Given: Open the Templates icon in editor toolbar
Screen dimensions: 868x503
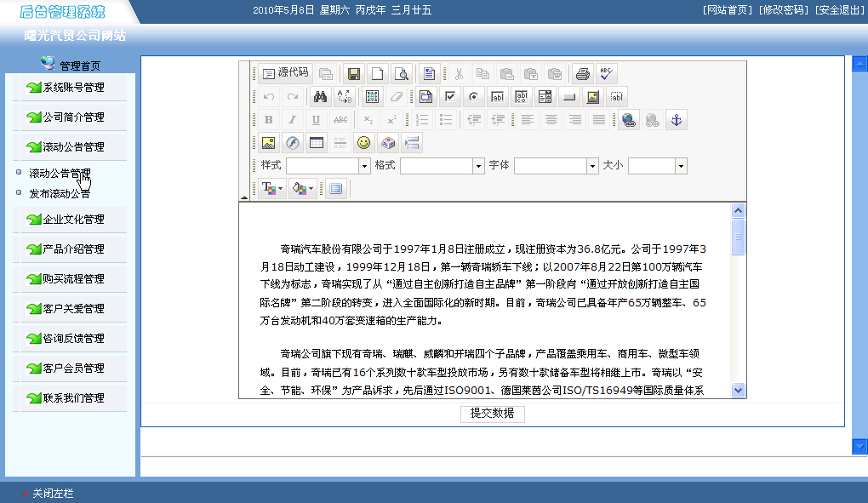Looking at the screenshot, I should [428, 73].
